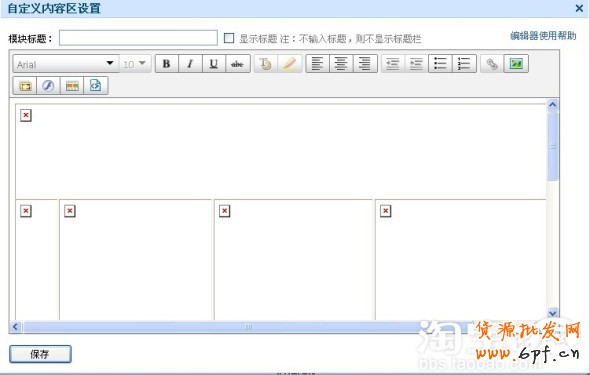Align text to the left

(318, 64)
